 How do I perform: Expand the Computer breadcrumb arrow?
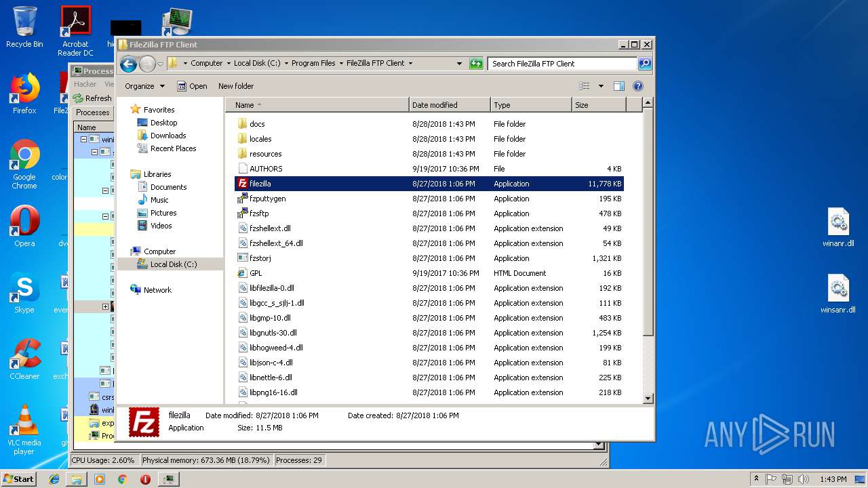pyautogui.click(x=228, y=63)
